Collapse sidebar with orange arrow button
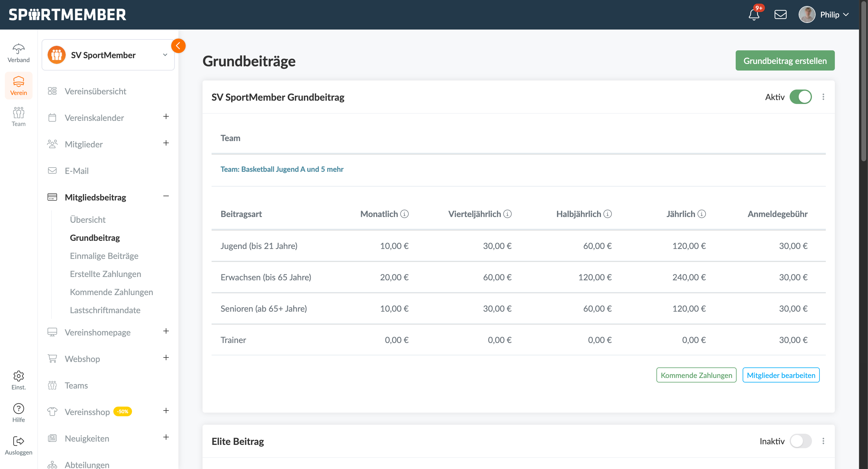 [x=178, y=46]
